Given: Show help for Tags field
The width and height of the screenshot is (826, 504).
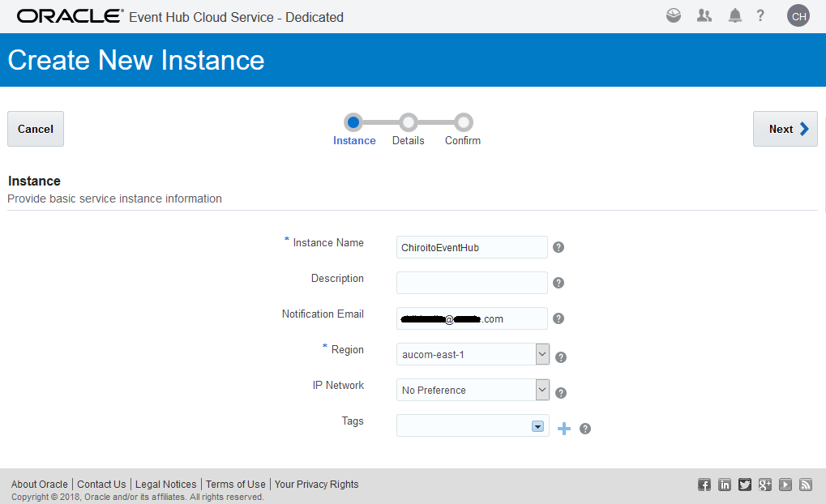Looking at the screenshot, I should tap(584, 429).
